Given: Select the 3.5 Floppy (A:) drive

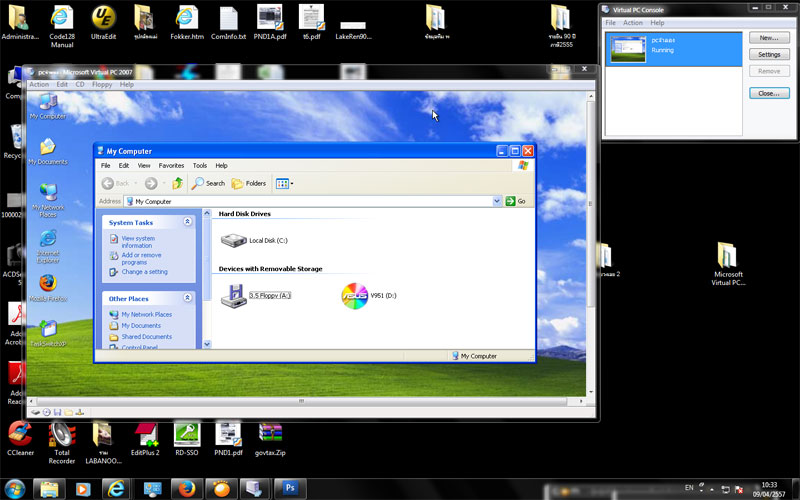Looking at the screenshot, I should 256,295.
